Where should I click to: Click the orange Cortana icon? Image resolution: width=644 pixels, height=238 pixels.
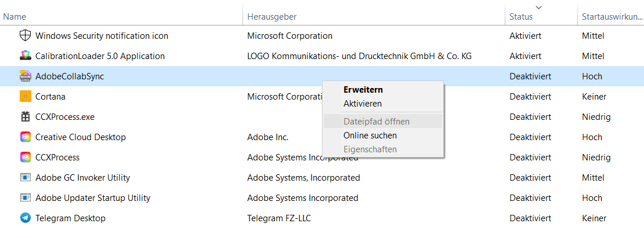[x=25, y=97]
